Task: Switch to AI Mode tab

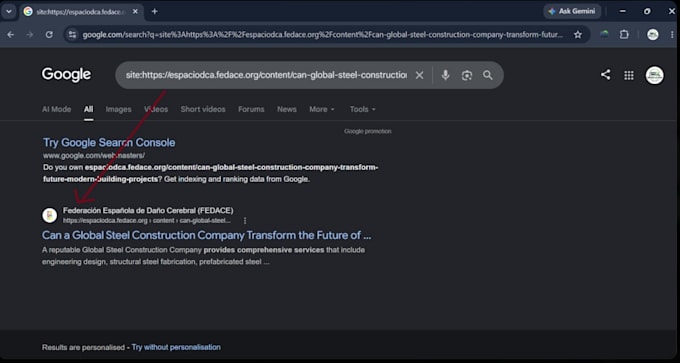Action: (x=56, y=109)
